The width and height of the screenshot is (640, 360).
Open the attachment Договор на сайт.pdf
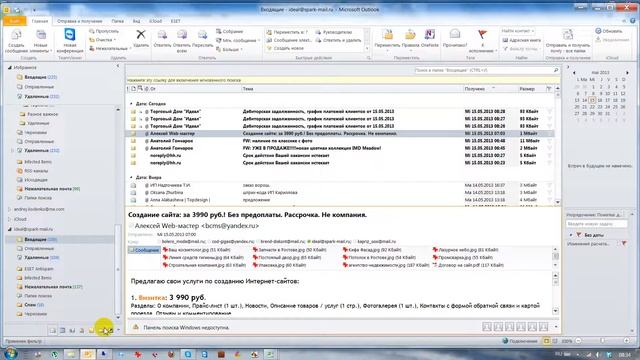click(469, 265)
